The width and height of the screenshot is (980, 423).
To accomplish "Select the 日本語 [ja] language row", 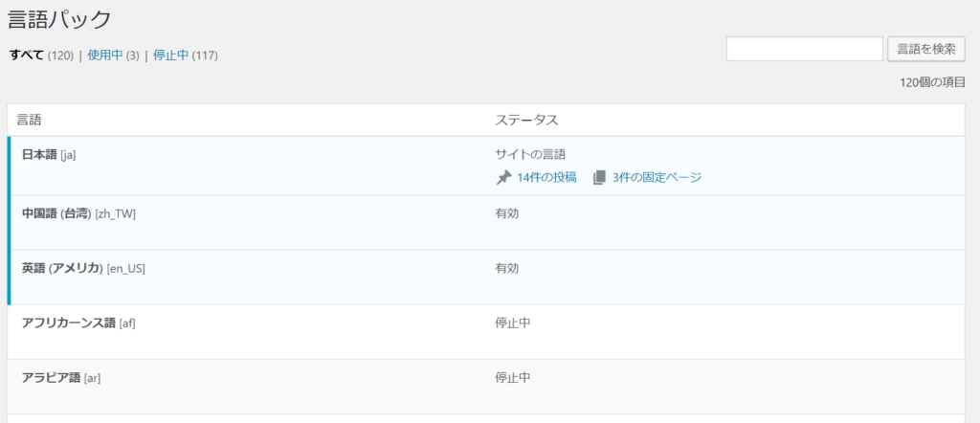I will click(49, 155).
